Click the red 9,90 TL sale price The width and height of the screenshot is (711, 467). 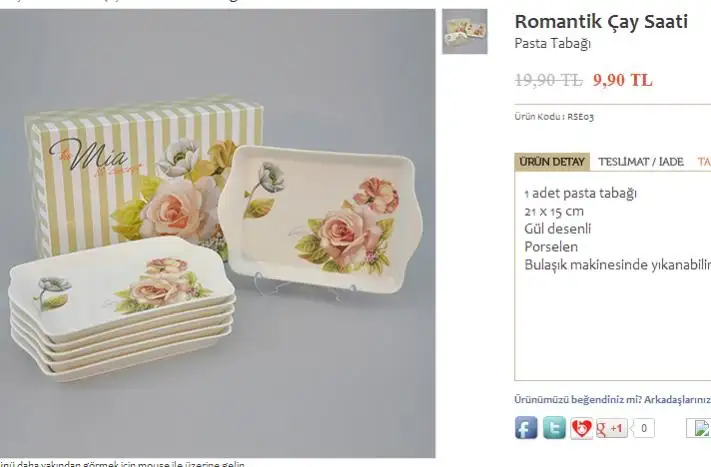623,80
